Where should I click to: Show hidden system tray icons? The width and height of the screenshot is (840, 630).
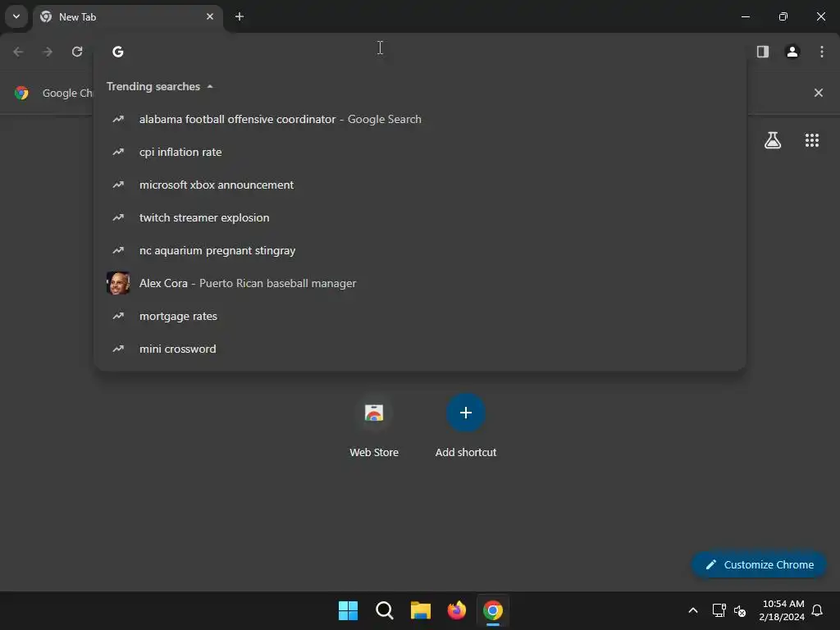(692, 610)
